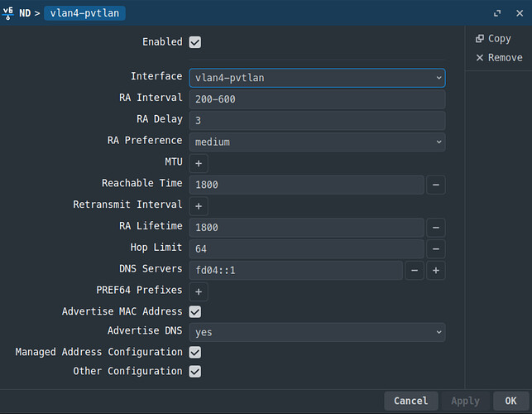
Task: Select the vlan4-pvtlan breadcrumb tab
Action: click(84, 13)
